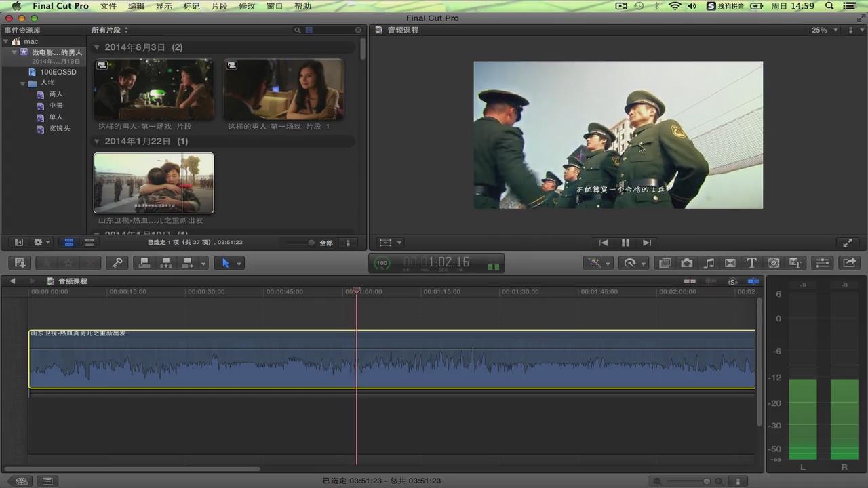Open the Select tool dropdown arrow
868x488 pixels.
pyautogui.click(x=239, y=264)
